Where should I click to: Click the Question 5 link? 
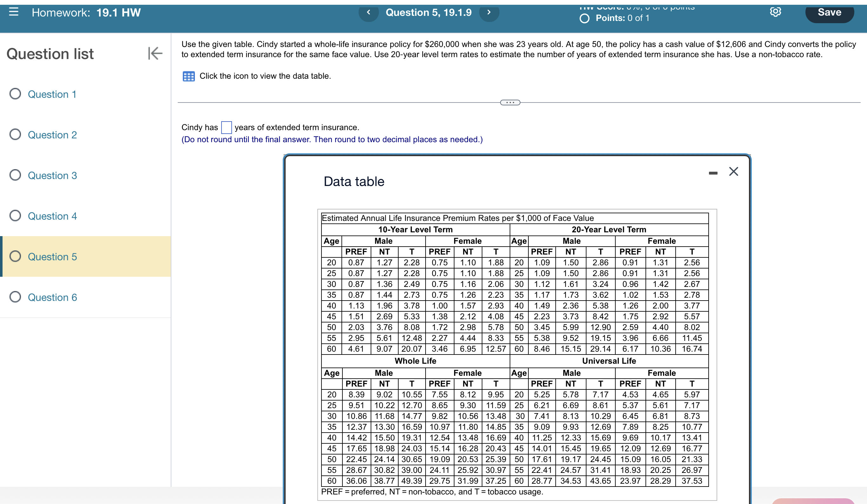[x=52, y=257]
